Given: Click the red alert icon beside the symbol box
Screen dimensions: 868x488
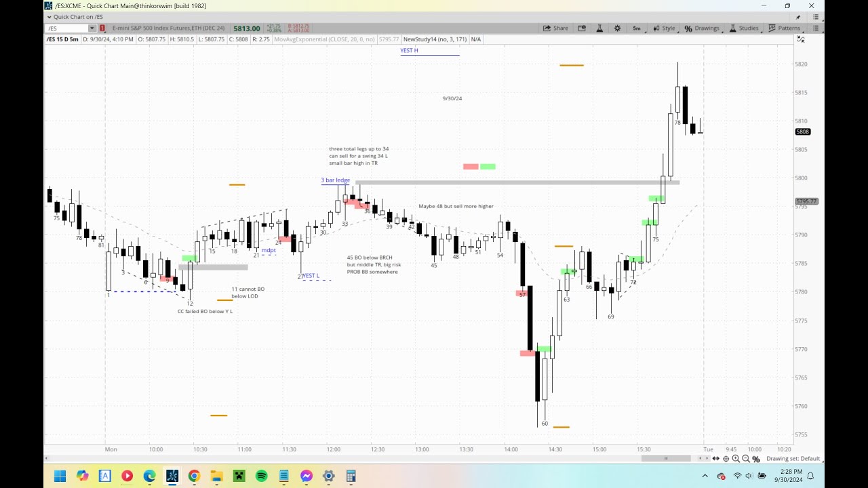Looking at the screenshot, I should [102, 28].
